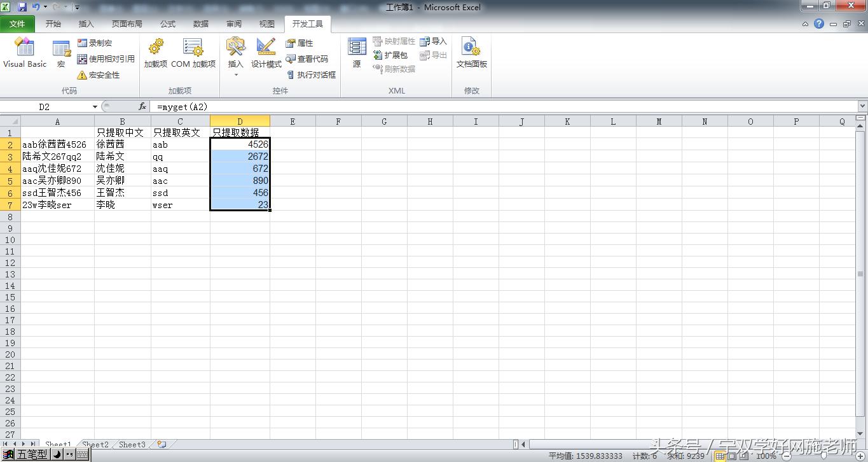868x462 pixels.
Task: Open the 宏 macros dialog
Action: 61,53
